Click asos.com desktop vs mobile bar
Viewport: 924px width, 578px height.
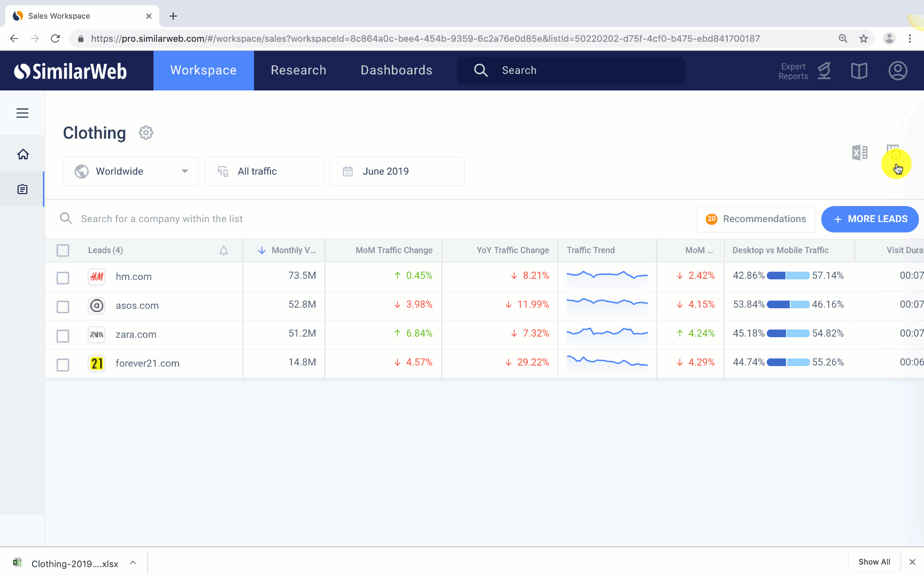pyautogui.click(x=788, y=305)
